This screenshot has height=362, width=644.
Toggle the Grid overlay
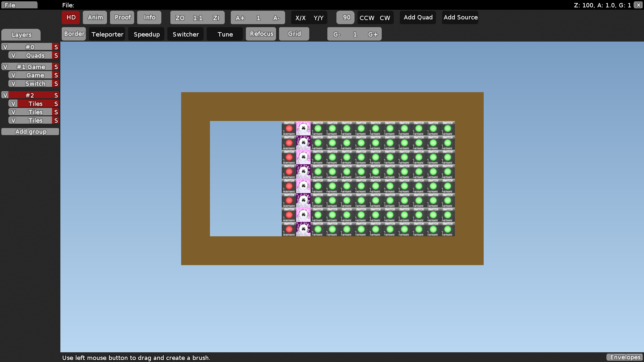tap(294, 34)
